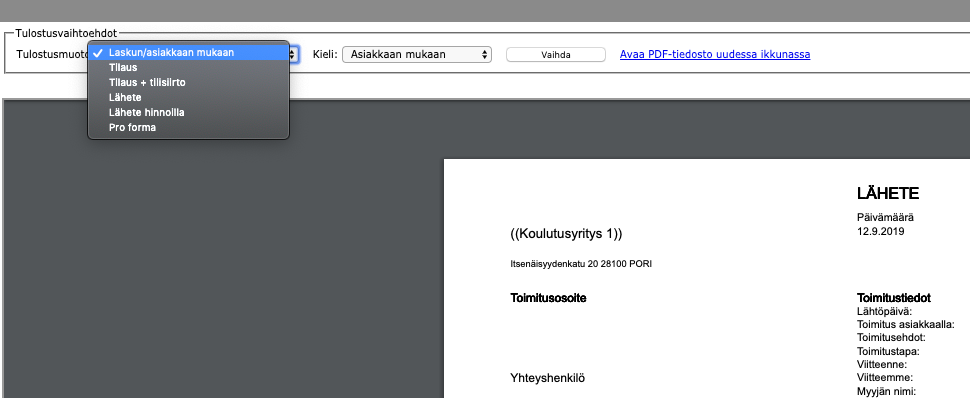Click the 'Lähtöpäivä:' label

[x=885, y=311]
